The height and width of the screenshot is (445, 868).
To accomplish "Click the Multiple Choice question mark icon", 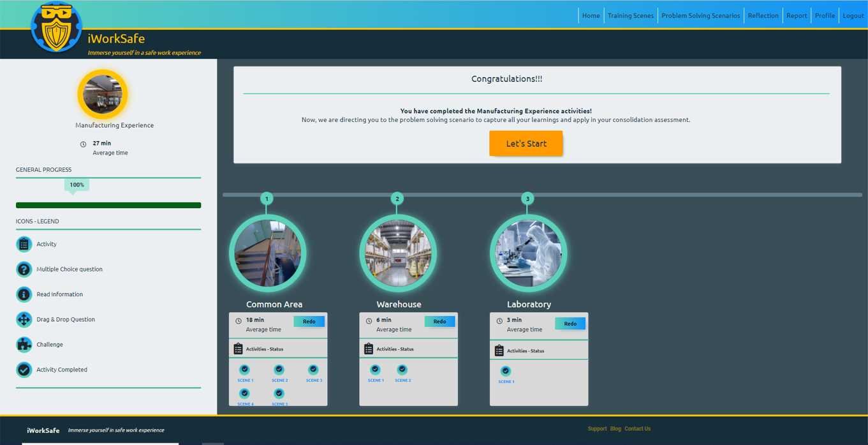I will click(x=24, y=269).
